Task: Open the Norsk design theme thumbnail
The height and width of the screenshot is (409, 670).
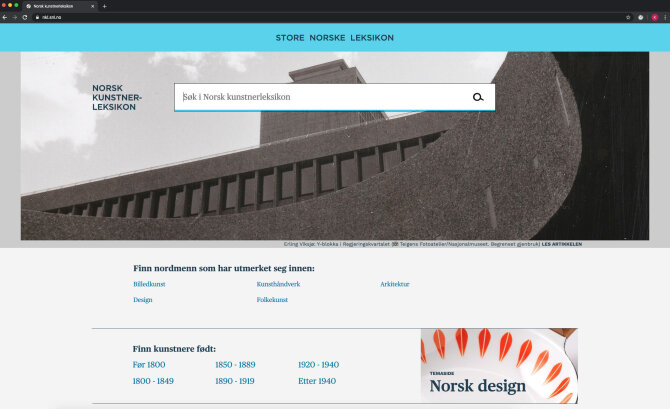Action: pos(499,366)
